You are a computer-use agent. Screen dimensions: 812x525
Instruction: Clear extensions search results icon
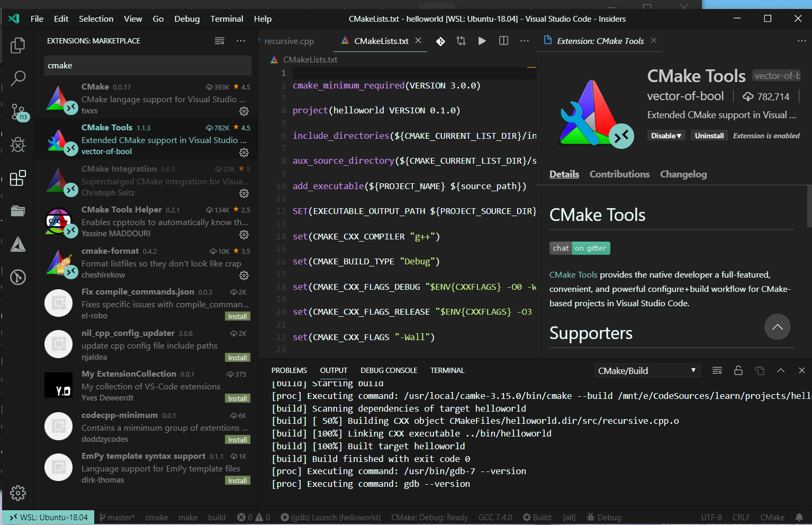220,41
